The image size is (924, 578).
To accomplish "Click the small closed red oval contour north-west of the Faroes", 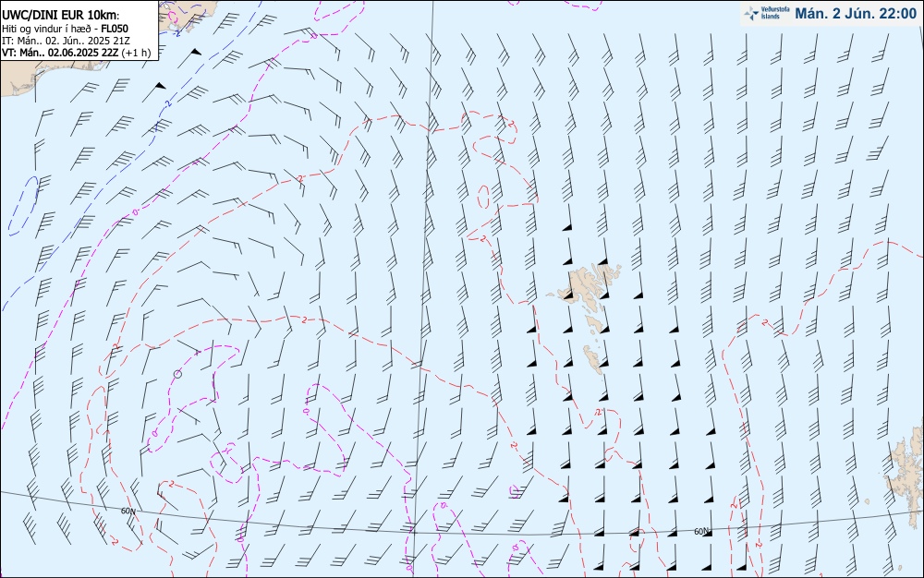I will tap(483, 197).
